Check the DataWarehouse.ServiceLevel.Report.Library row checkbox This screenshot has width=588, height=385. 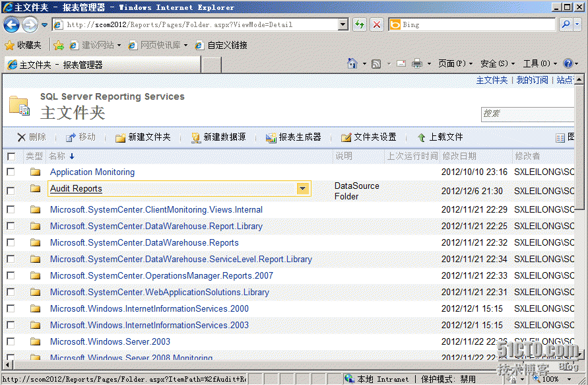[x=11, y=259]
